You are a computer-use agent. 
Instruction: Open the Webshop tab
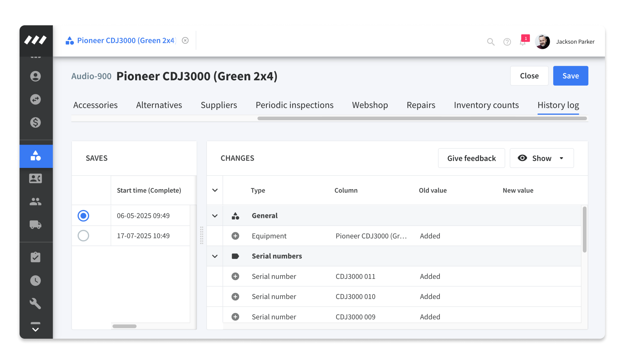[x=370, y=105]
